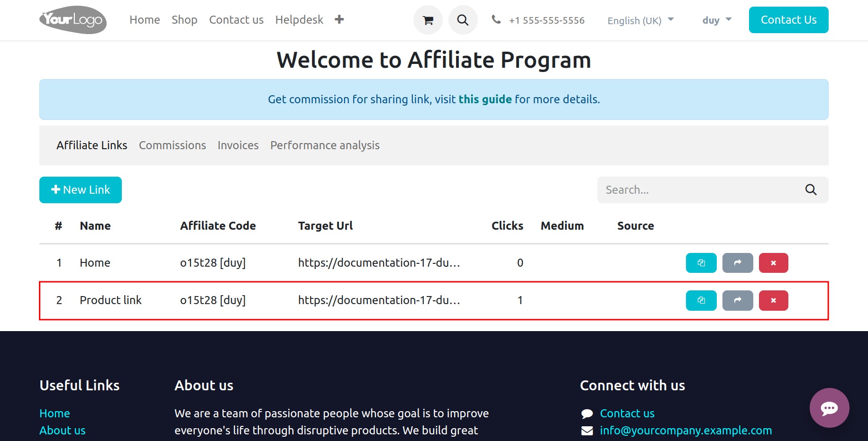Open Contact us in the top menu

(236, 20)
